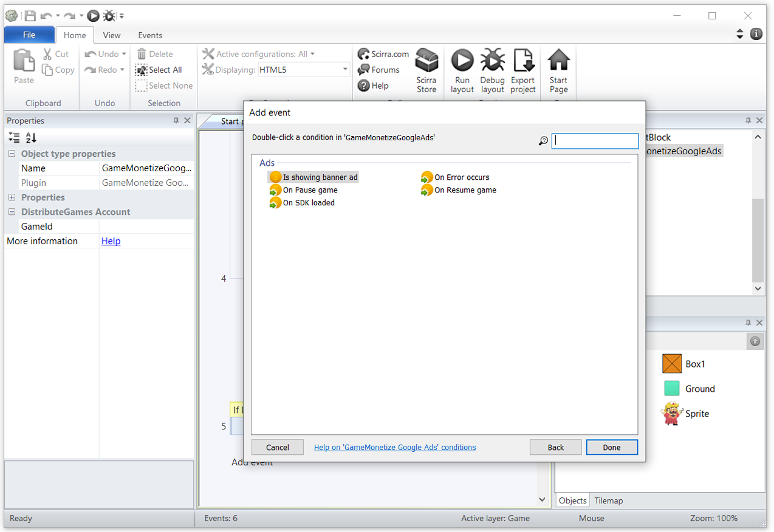Click the condition search input field
This screenshot has width=774, height=532.
coord(595,141)
